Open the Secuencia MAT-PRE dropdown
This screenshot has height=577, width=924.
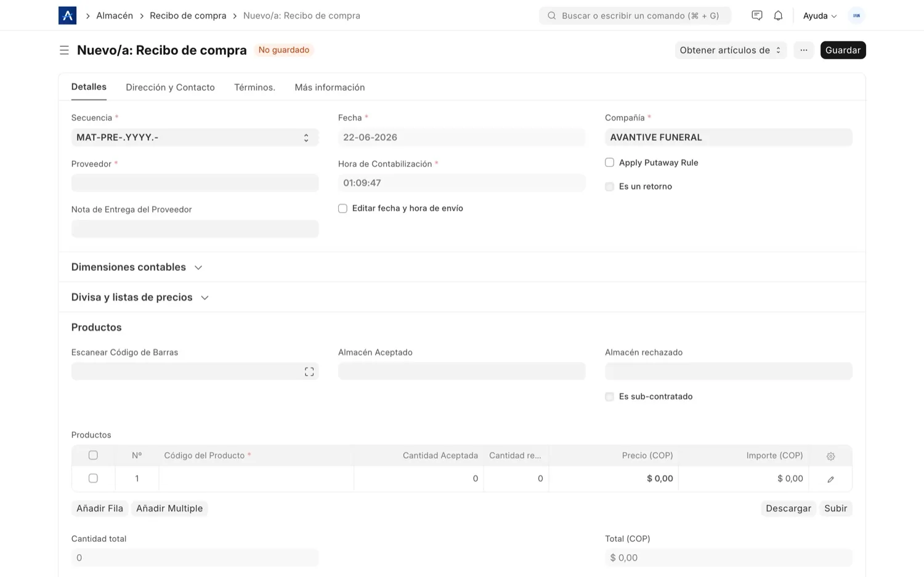[195, 137]
